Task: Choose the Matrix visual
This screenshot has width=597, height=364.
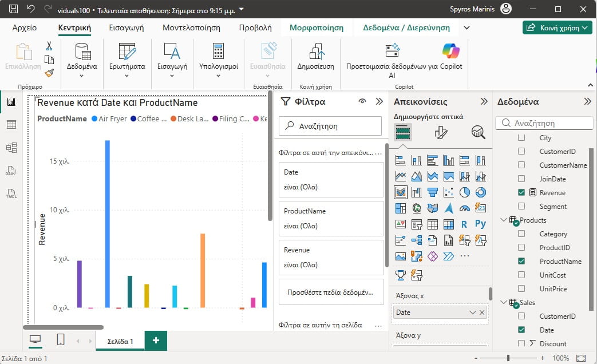Action: tap(449, 224)
